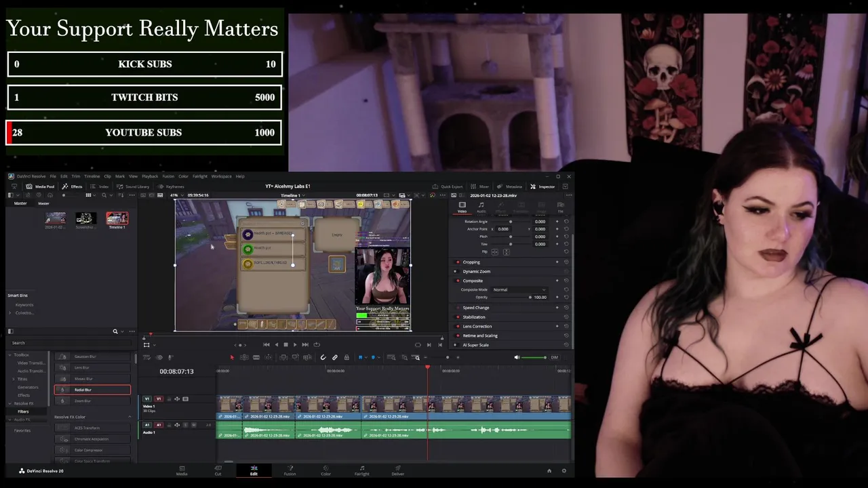The height and width of the screenshot is (488, 868).
Task: Click the stop button in viewer
Action: 285,344
